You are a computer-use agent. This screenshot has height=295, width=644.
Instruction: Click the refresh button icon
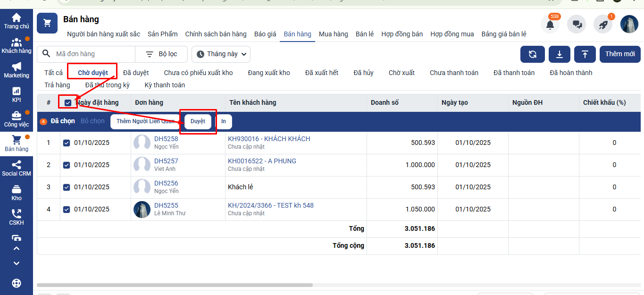(x=533, y=54)
